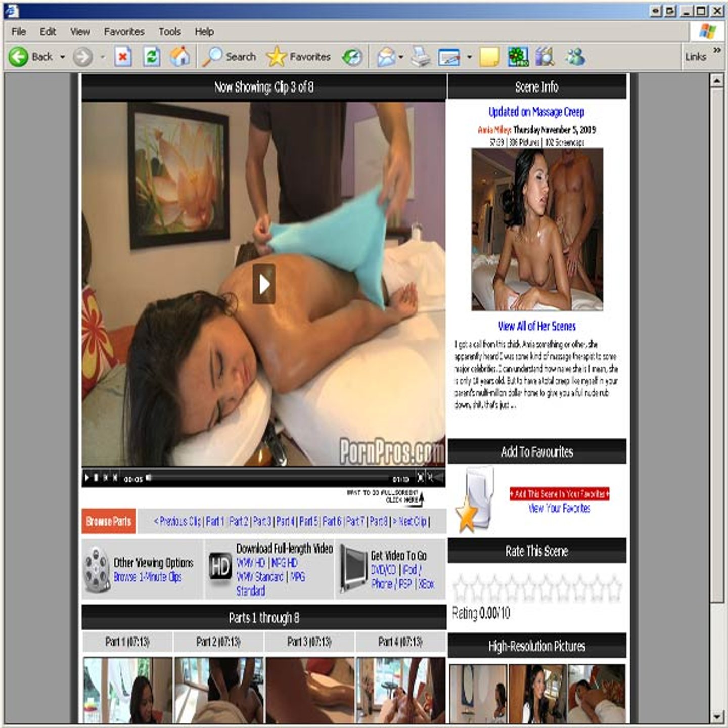This screenshot has height=728, width=728.
Task: Click the Part 5 link in Browse Parts
Action: point(308,521)
